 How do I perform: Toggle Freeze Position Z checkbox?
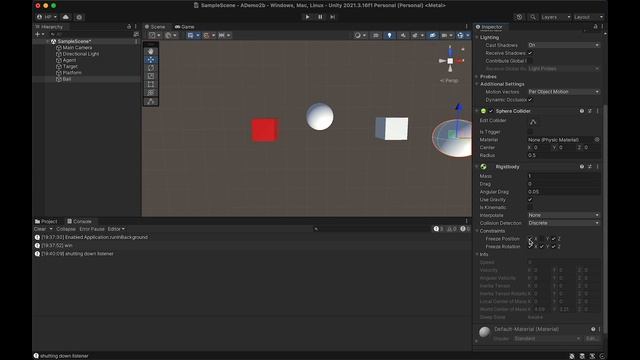[553, 239]
